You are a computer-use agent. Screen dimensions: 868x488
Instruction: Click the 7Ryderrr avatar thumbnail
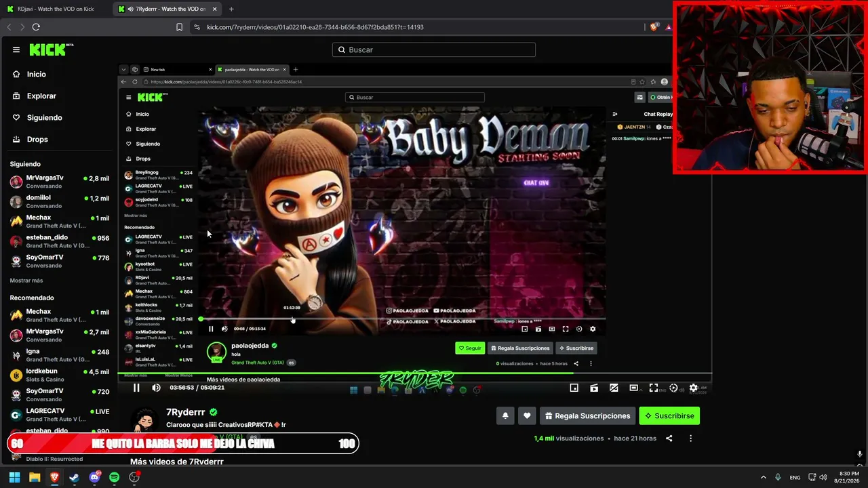[x=145, y=420]
